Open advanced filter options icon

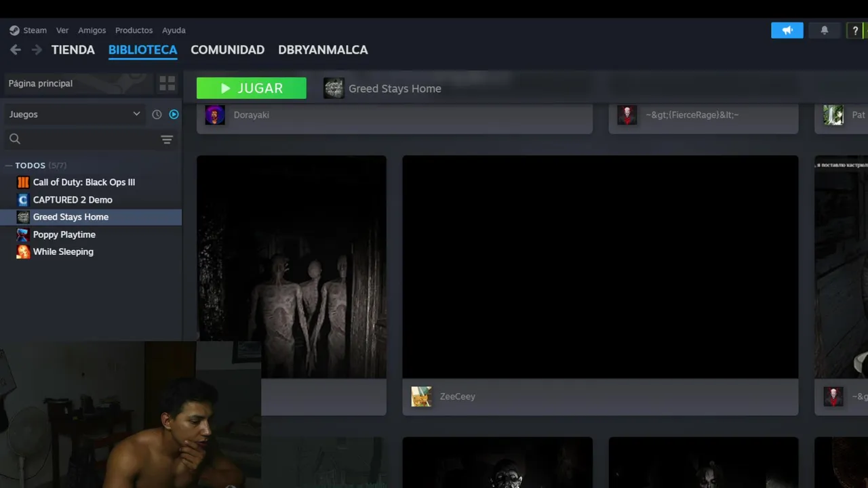click(x=167, y=140)
